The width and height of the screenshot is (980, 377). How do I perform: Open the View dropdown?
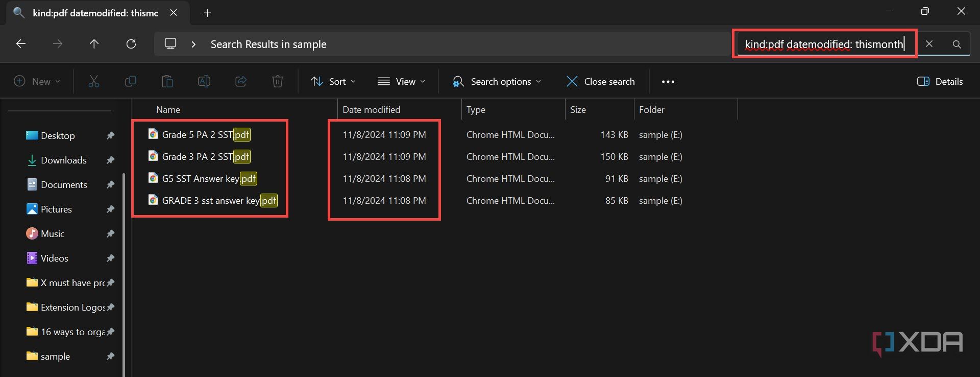(401, 81)
